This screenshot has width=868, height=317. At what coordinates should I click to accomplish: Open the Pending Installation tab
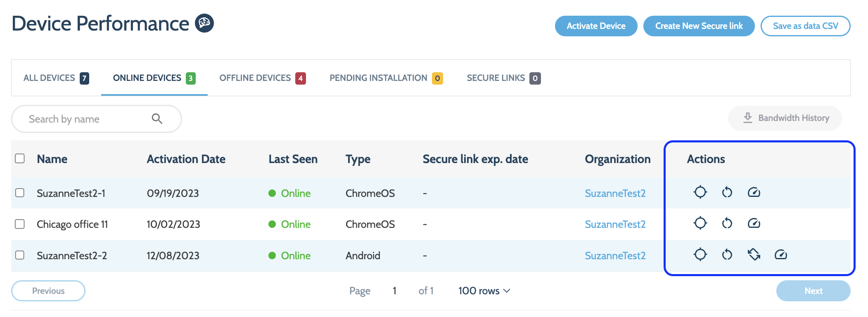386,78
